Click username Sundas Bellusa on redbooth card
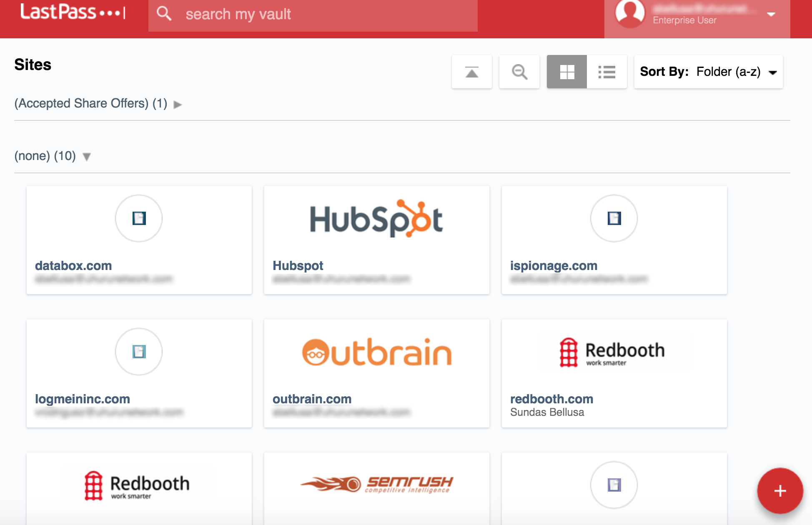The height and width of the screenshot is (525, 812). (x=547, y=412)
